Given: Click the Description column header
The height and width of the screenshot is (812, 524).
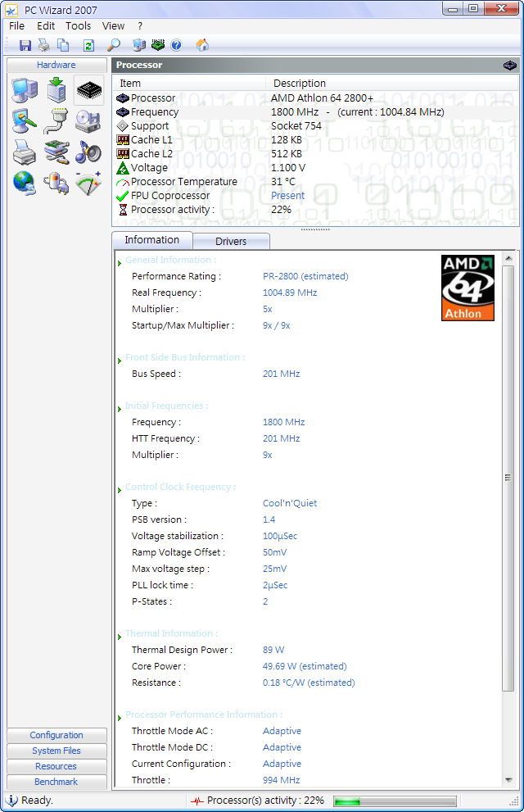Looking at the screenshot, I should point(392,84).
